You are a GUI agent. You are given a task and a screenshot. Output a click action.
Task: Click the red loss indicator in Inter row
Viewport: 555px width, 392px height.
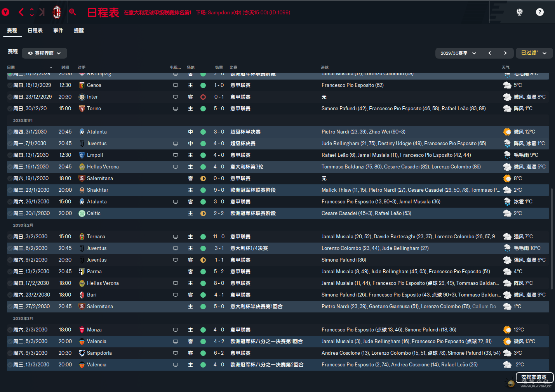(x=203, y=97)
